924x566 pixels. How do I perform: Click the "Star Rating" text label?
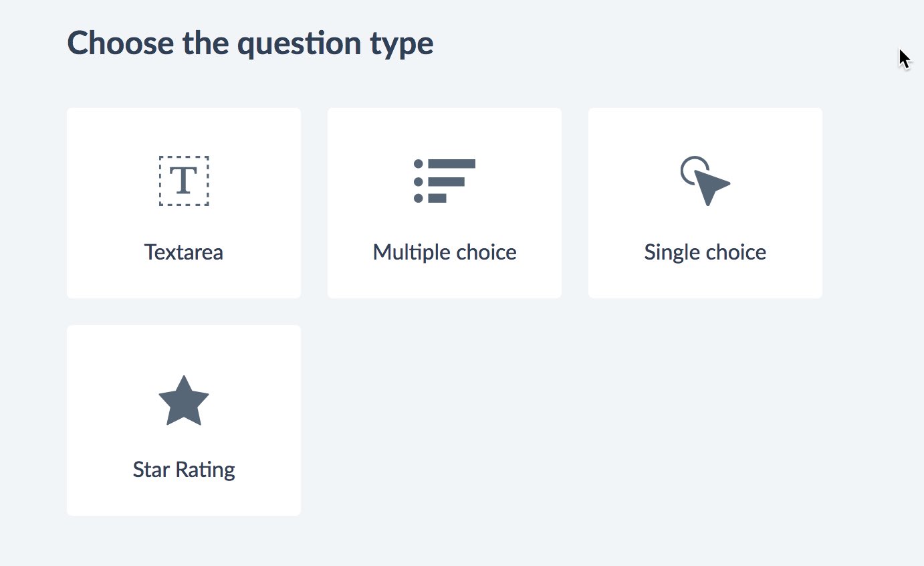click(x=184, y=470)
